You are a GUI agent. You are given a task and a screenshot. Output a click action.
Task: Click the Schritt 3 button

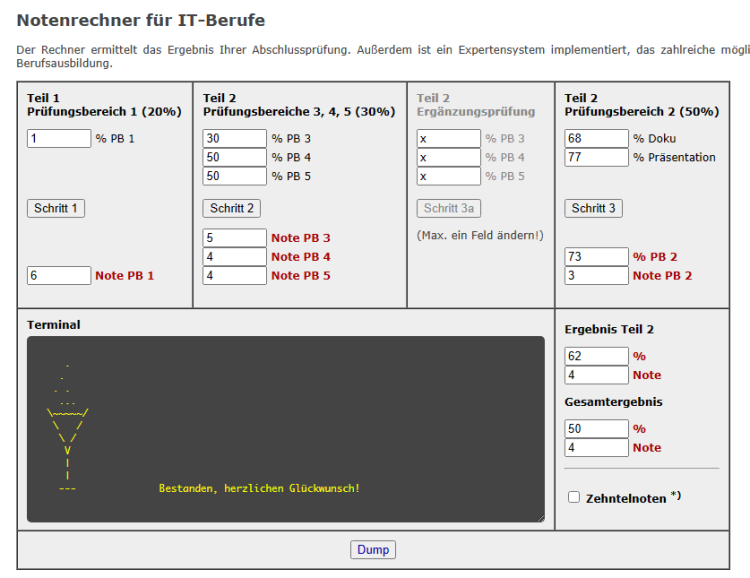click(594, 208)
